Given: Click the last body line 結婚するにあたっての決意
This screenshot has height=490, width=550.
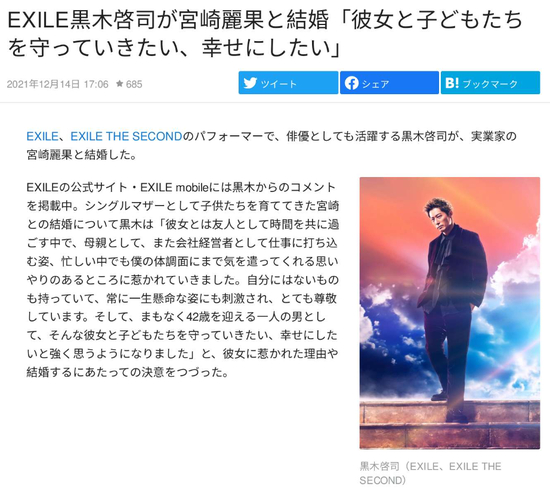Looking at the screenshot, I should click(x=128, y=372).
